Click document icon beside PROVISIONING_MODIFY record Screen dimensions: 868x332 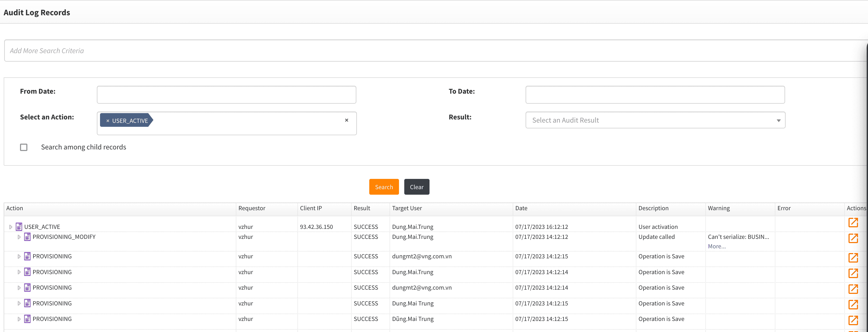28,237
